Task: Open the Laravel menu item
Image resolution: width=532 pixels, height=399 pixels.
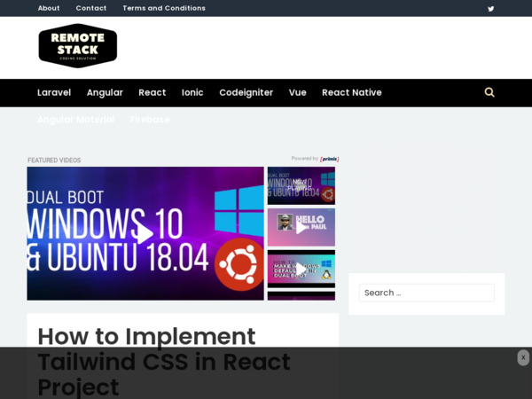Action: click(x=54, y=92)
